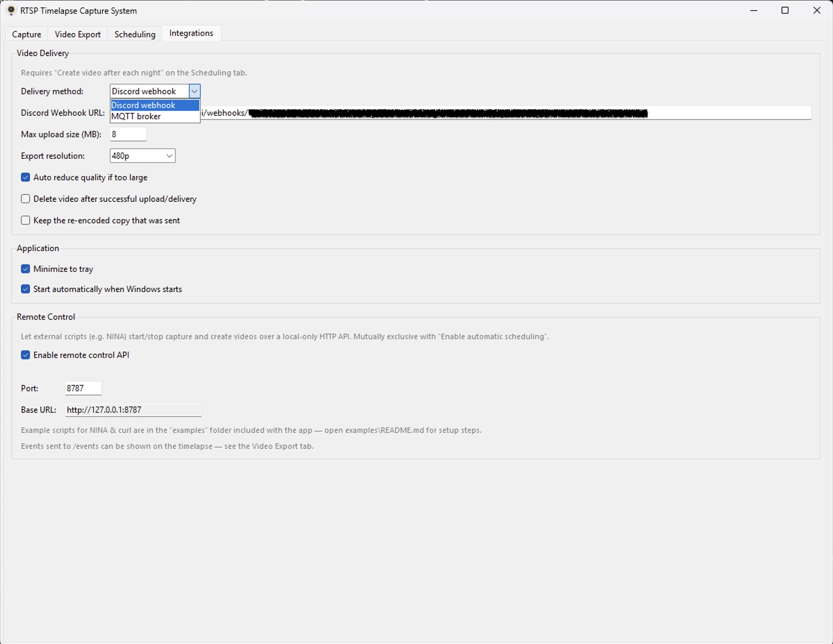The image size is (833, 644).
Task: Switch to the Capture tab
Action: (x=26, y=34)
